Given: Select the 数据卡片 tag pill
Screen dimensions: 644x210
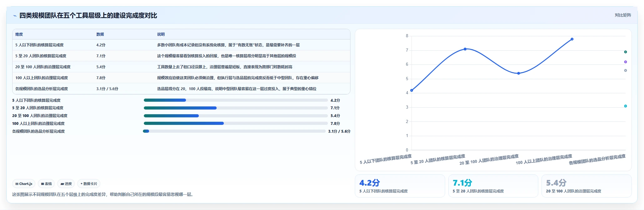Looking at the screenshot, I should point(89,184).
